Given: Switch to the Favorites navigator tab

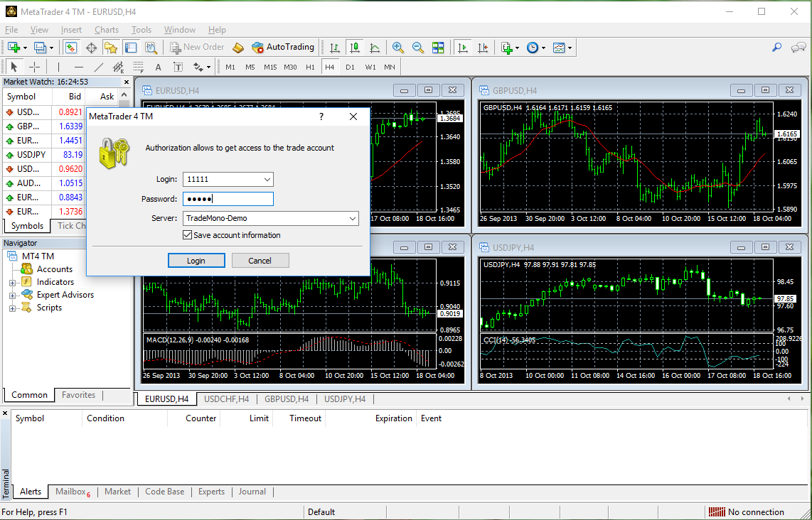Looking at the screenshot, I should (x=79, y=395).
